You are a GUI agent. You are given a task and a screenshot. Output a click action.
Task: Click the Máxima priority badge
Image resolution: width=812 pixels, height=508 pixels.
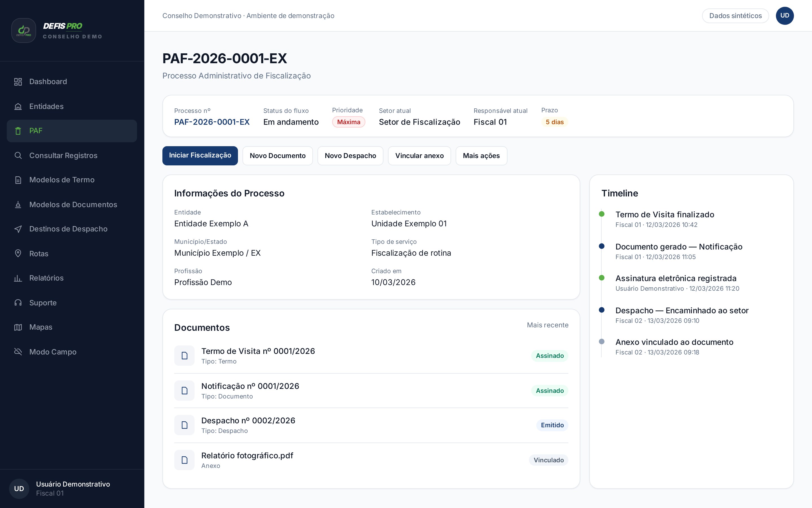click(x=348, y=122)
